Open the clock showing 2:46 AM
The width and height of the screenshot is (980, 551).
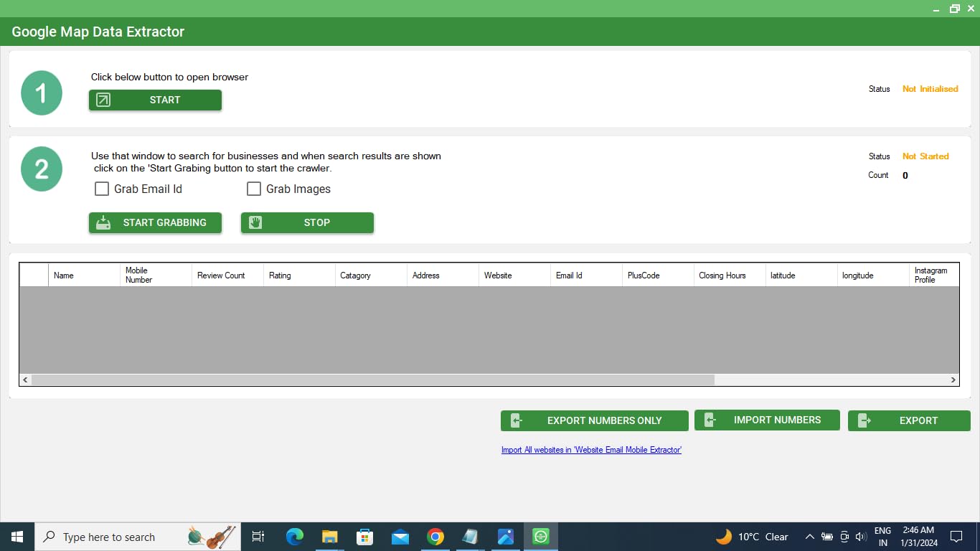tap(918, 537)
